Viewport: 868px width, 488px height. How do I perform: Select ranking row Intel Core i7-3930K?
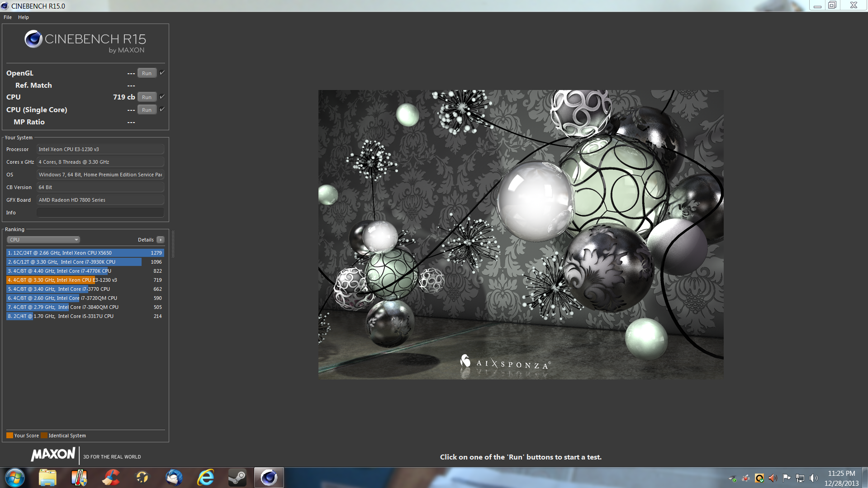85,262
